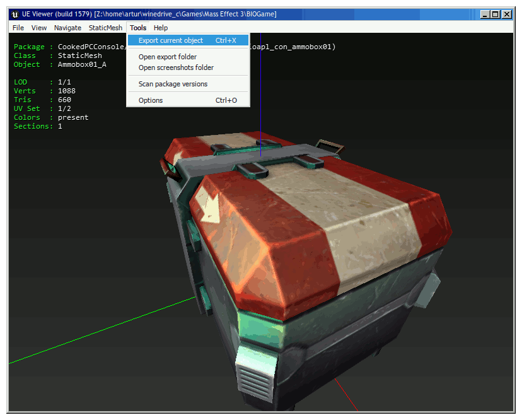Maximize the UE Viewer window
This screenshot has width=522, height=420.
click(496, 15)
